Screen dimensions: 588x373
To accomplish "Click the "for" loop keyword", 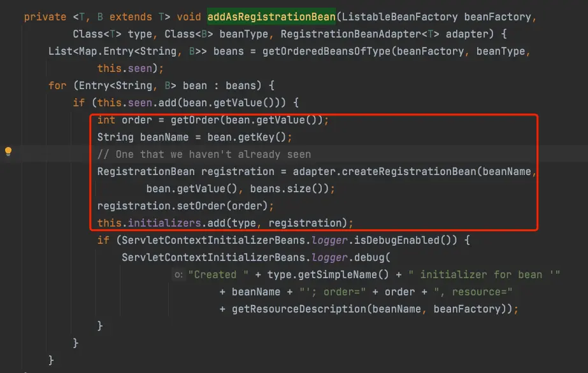I will [x=57, y=85].
